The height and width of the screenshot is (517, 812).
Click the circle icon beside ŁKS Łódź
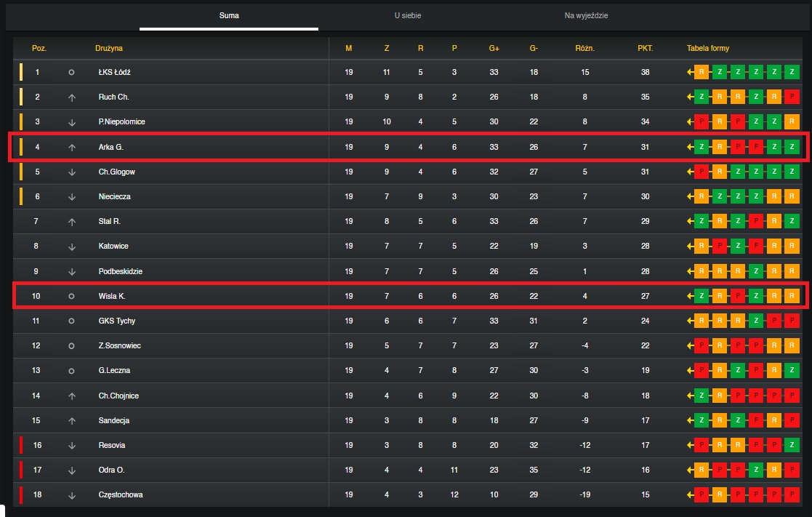click(x=71, y=73)
